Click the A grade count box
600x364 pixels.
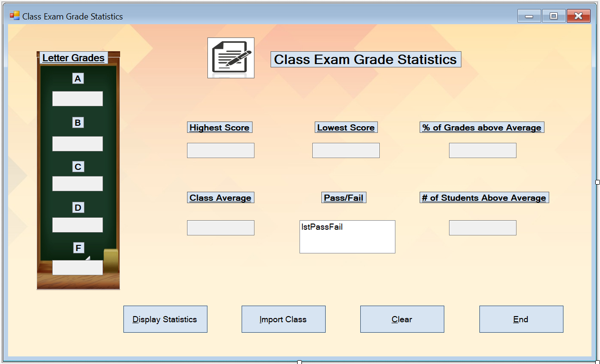pos(77,98)
